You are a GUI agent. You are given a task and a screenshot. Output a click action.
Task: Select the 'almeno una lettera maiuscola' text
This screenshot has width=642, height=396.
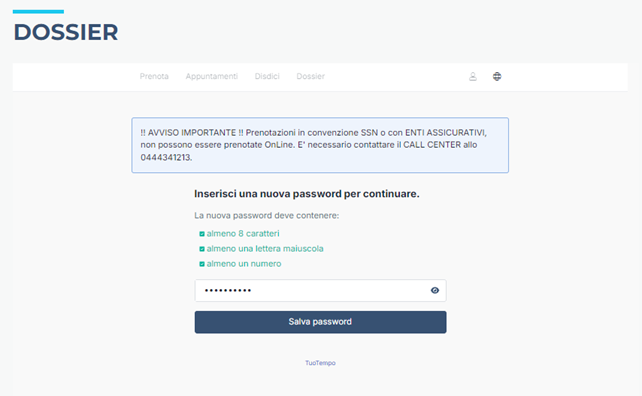coord(265,249)
